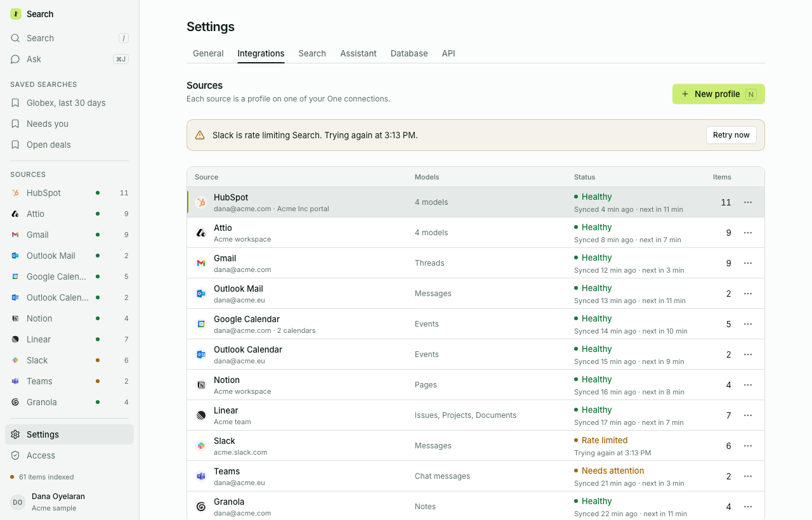Viewport: 812px width, 520px height.
Task: Click the bookmark icon for Globex, last 30 days
Action: tap(15, 103)
